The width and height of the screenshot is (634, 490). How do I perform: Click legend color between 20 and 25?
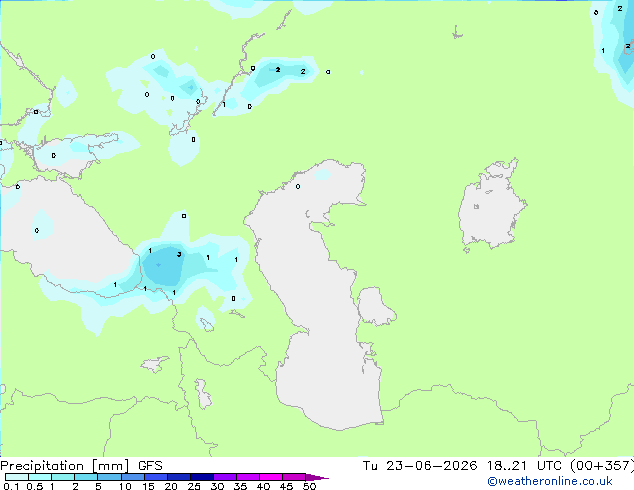click(178, 477)
